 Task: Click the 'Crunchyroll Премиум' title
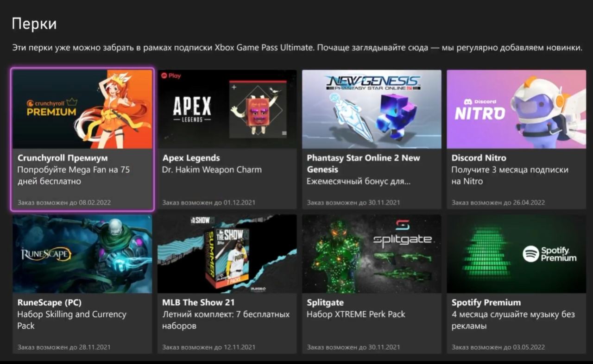coord(63,158)
